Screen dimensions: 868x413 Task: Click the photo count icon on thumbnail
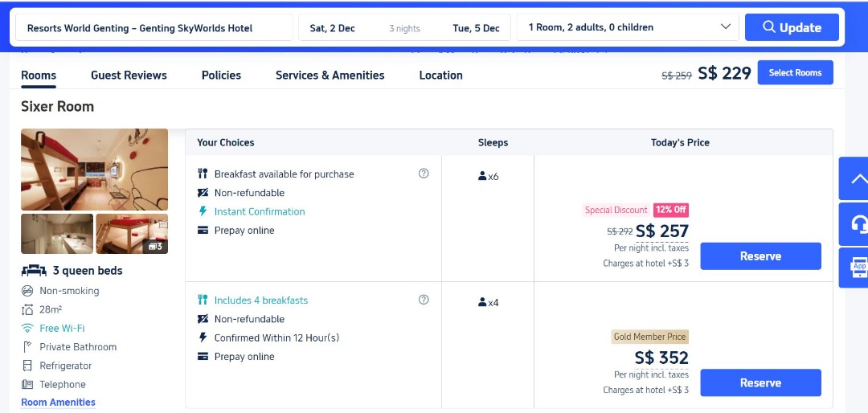[155, 246]
